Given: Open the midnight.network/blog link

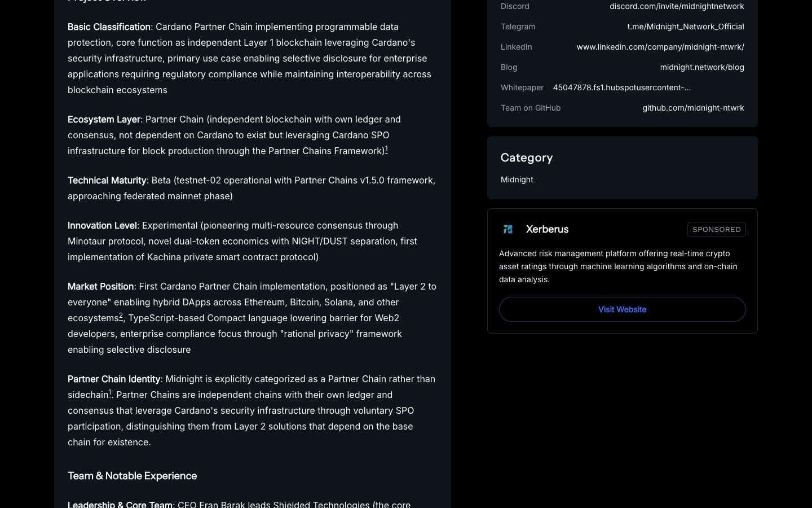Looking at the screenshot, I should click(702, 67).
